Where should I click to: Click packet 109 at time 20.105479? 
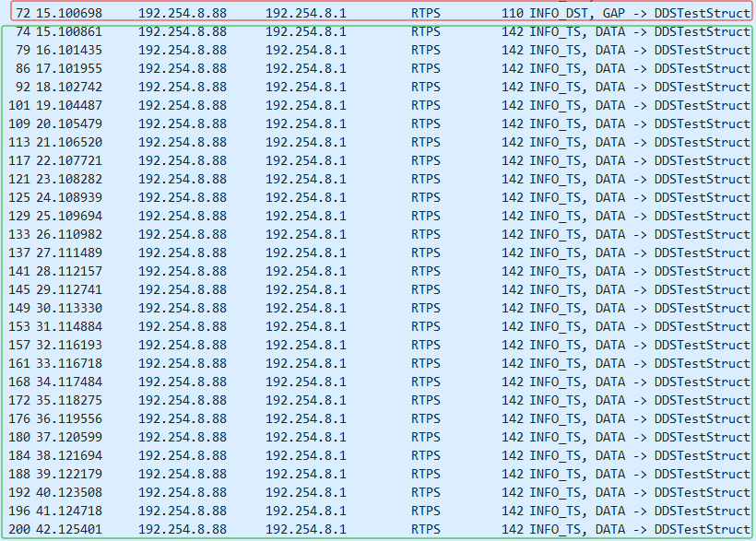point(378,123)
